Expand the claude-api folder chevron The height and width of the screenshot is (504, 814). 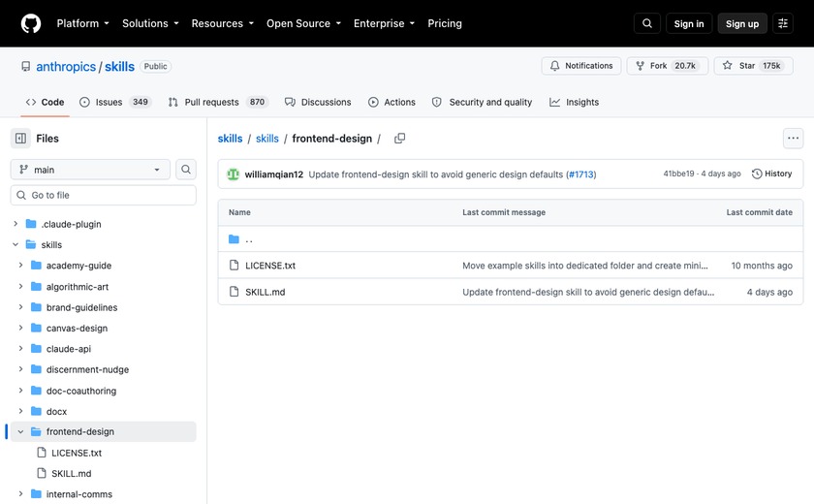coord(20,349)
